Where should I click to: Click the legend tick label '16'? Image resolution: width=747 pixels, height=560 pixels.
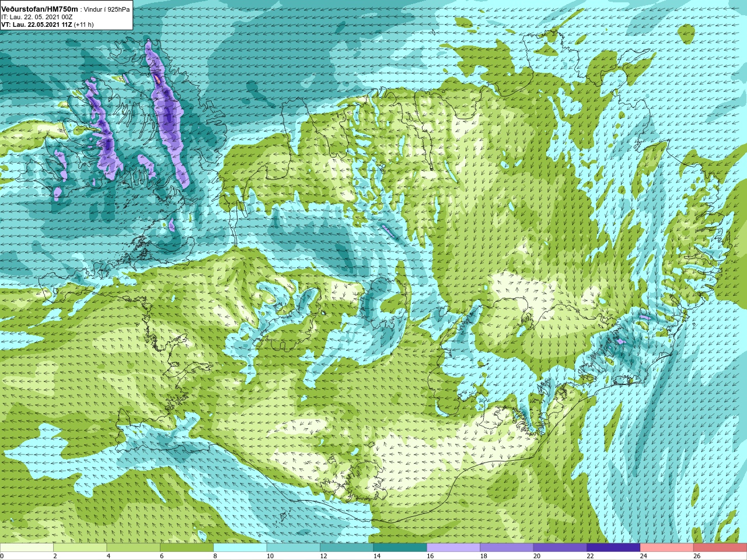tap(430, 556)
